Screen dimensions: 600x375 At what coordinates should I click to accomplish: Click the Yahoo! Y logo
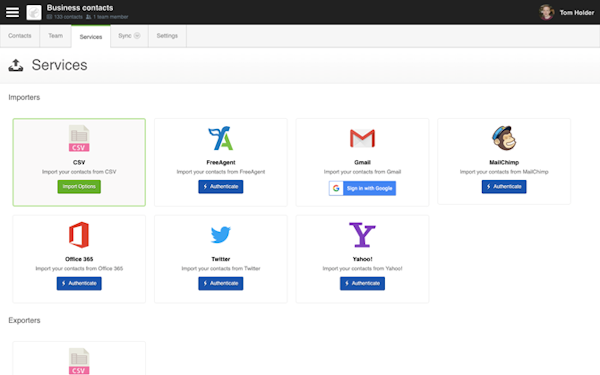click(x=362, y=235)
